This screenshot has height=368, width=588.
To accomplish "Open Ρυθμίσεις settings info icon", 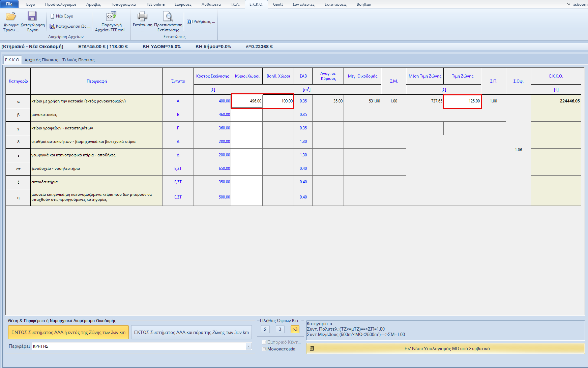I will point(190,22).
